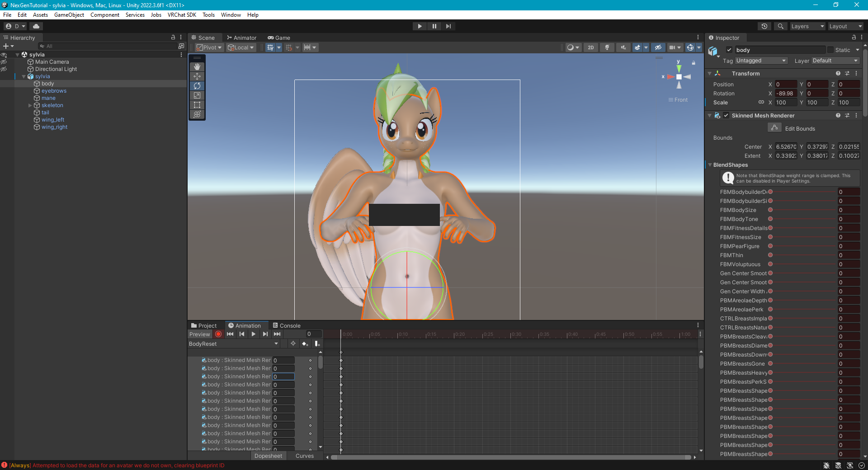Toggle the Preview button in Animation window
The image size is (868, 470).
(x=200, y=334)
